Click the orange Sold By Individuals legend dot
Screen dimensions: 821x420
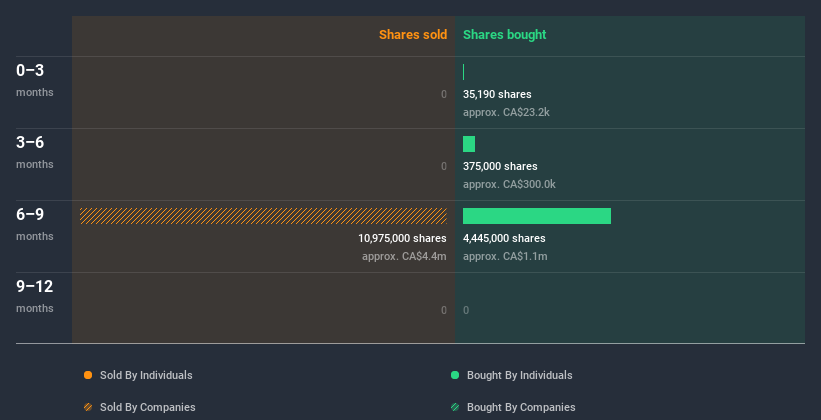[x=88, y=375]
